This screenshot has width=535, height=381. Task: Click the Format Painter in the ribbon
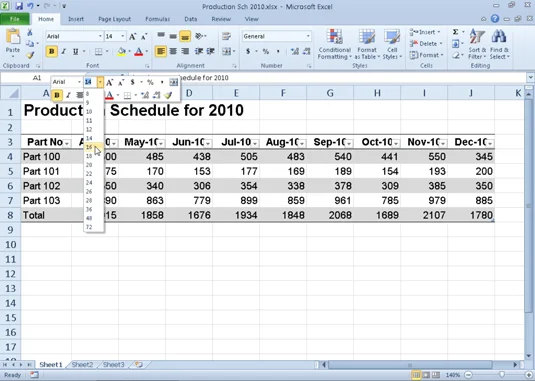coord(30,55)
